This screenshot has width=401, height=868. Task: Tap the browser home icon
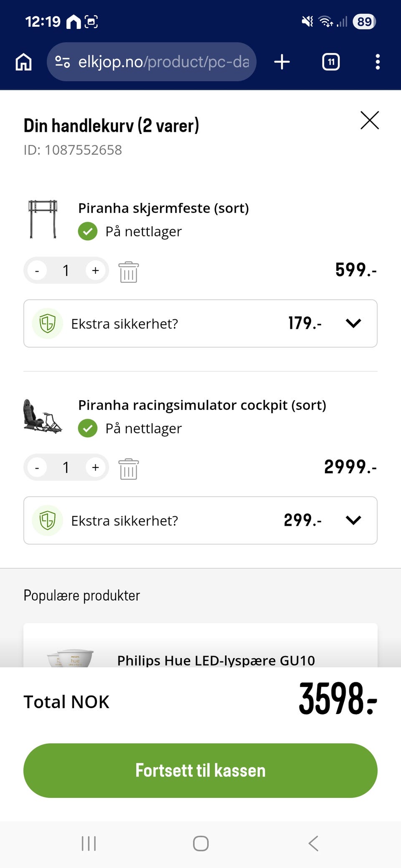[24, 62]
